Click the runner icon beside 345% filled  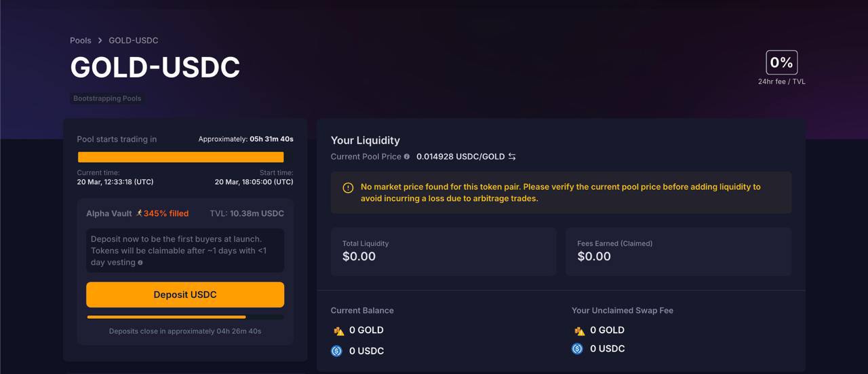tap(139, 213)
